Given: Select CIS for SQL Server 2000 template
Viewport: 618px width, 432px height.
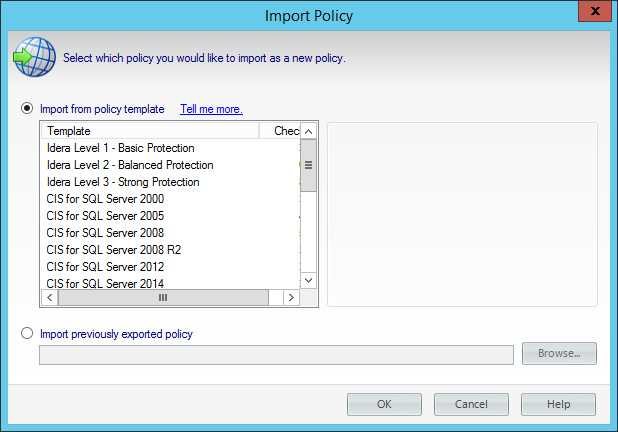Looking at the screenshot, I should (105, 199).
